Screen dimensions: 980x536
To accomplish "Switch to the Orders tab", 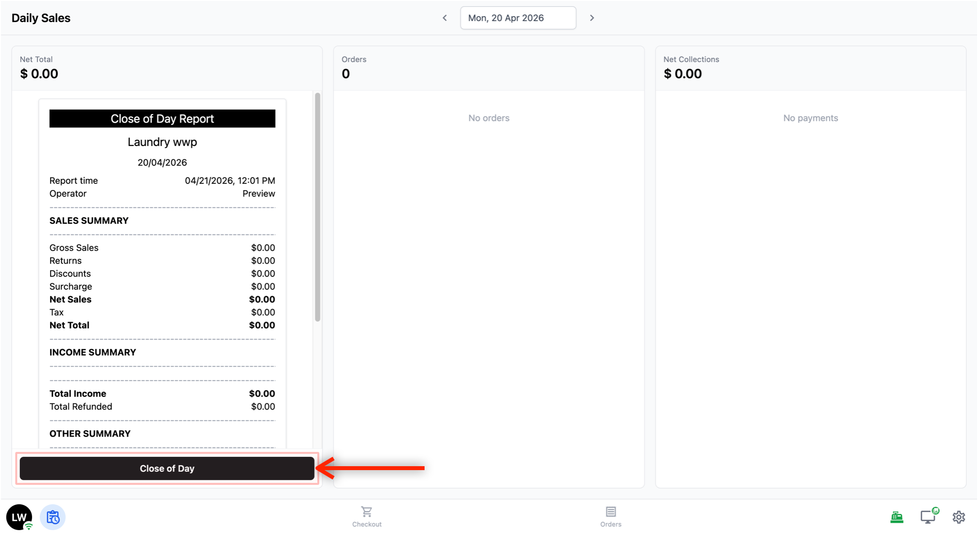I will coord(611,516).
